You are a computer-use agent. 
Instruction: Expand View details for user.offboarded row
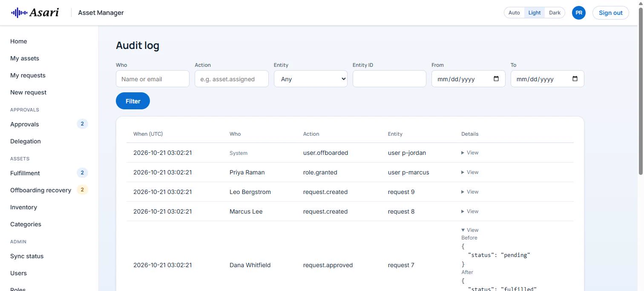coord(470,153)
